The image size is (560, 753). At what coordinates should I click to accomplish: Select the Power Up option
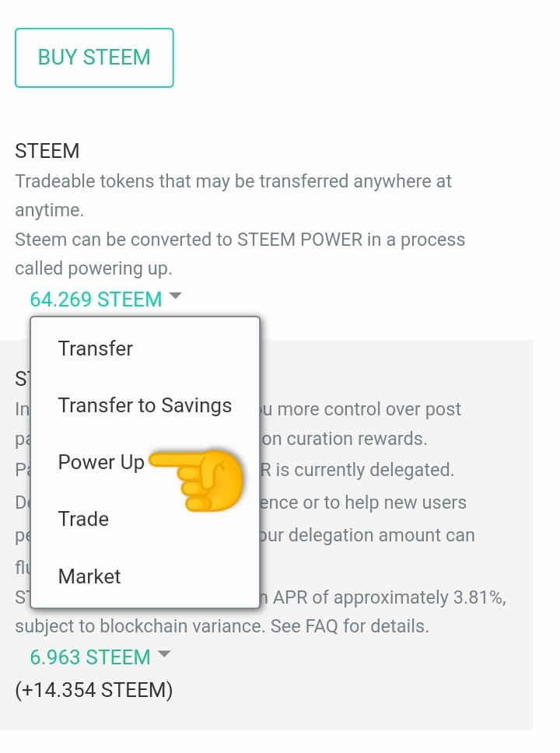click(x=101, y=462)
